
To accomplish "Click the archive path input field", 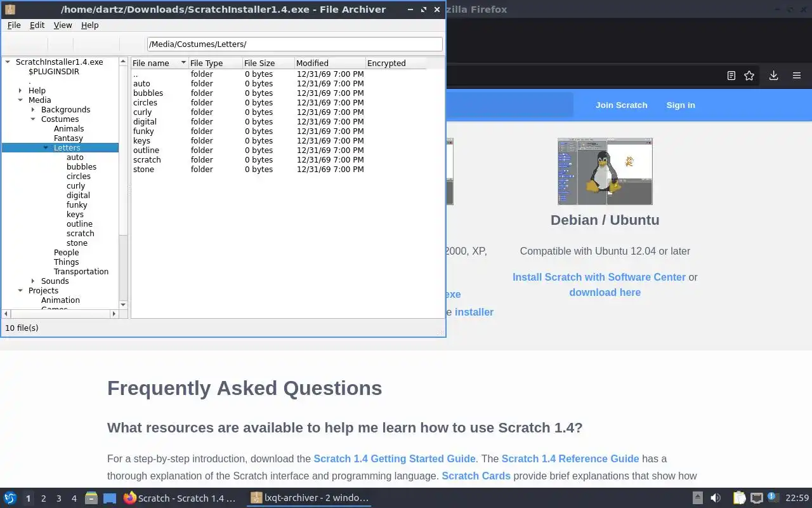I will pos(294,44).
